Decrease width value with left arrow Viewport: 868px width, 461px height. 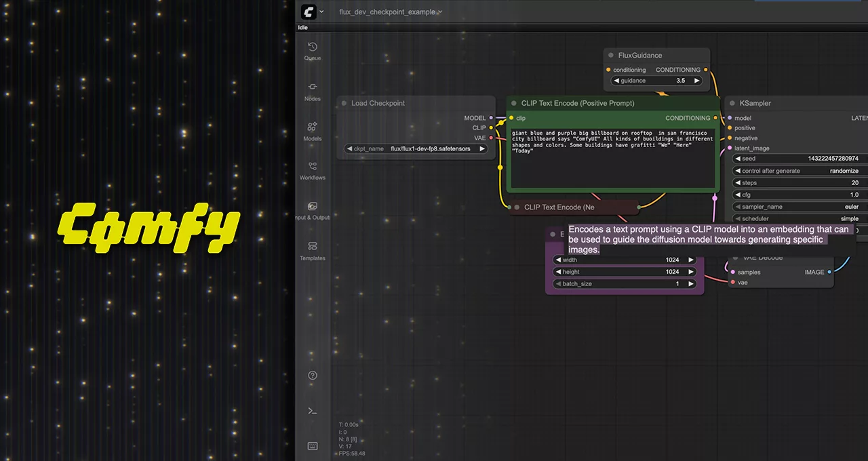(557, 260)
